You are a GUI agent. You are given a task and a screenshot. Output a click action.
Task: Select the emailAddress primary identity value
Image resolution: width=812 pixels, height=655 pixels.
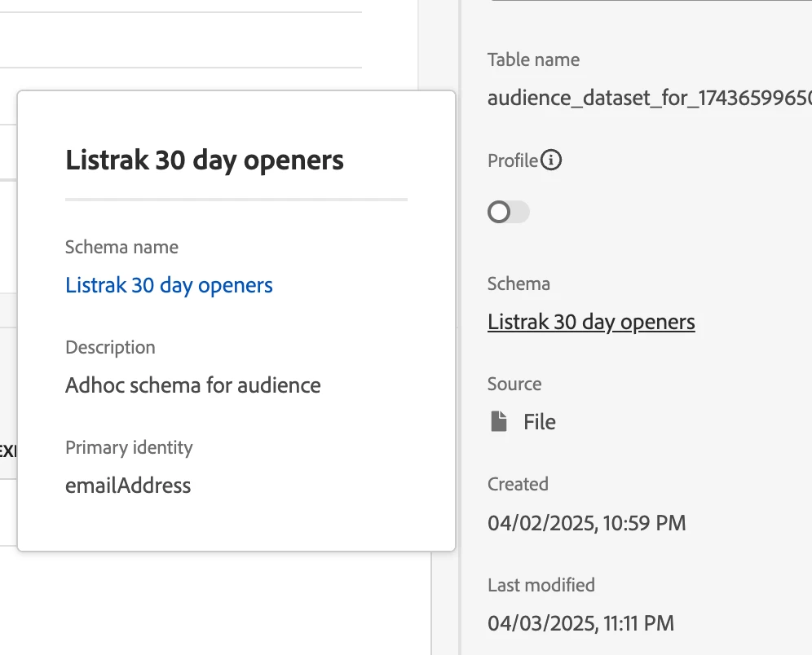[128, 486]
